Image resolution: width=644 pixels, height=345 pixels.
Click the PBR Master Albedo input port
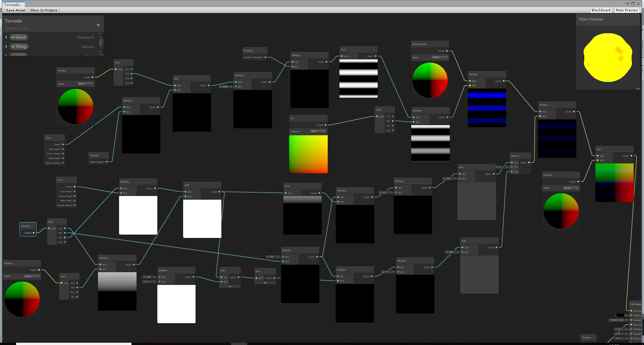click(631, 315)
